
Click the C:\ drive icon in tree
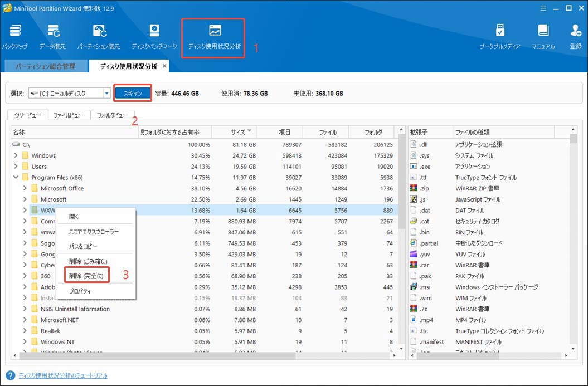(16, 144)
